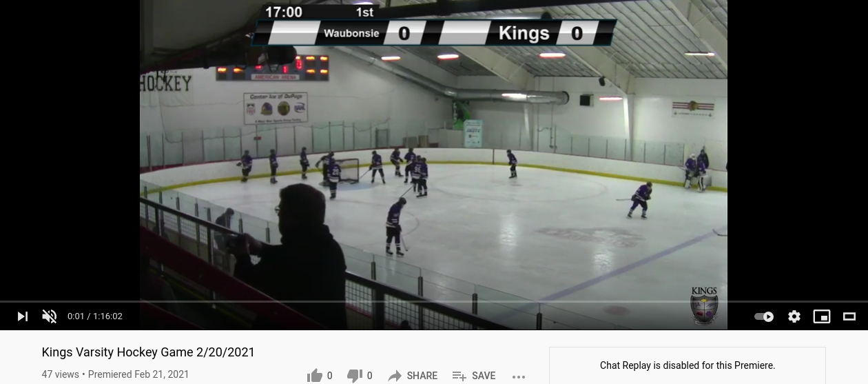Image resolution: width=868 pixels, height=384 pixels.
Task: Toggle the autoplay switch
Action: [x=764, y=316]
